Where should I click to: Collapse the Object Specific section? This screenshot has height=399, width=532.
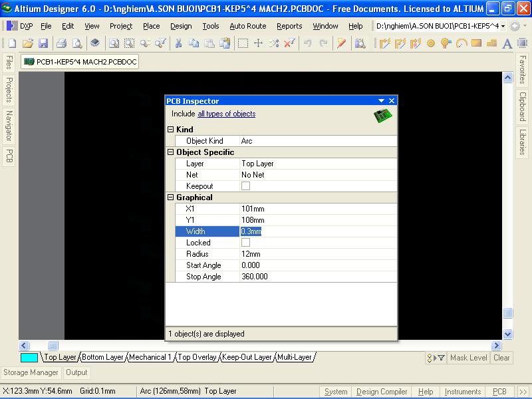pos(171,152)
